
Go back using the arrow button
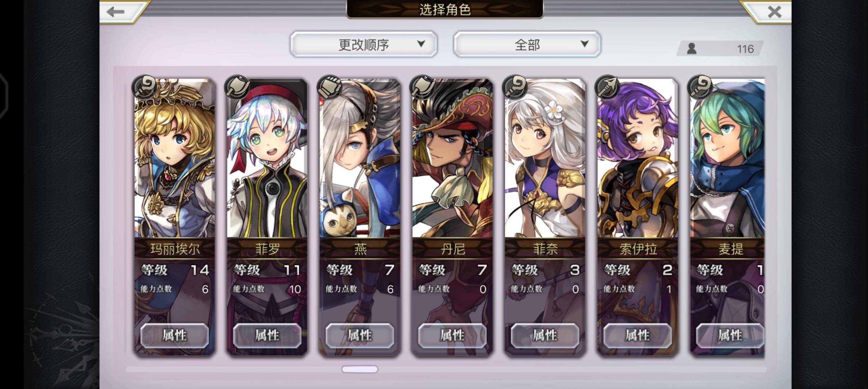(116, 12)
